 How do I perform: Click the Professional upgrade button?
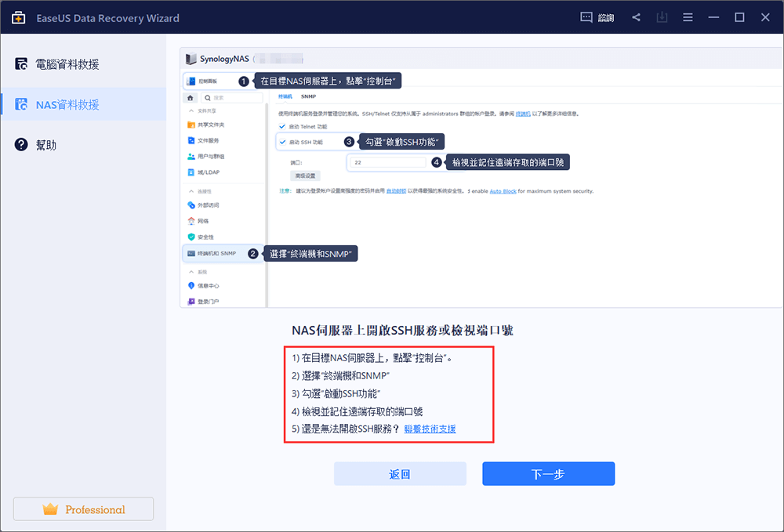pyautogui.click(x=84, y=509)
